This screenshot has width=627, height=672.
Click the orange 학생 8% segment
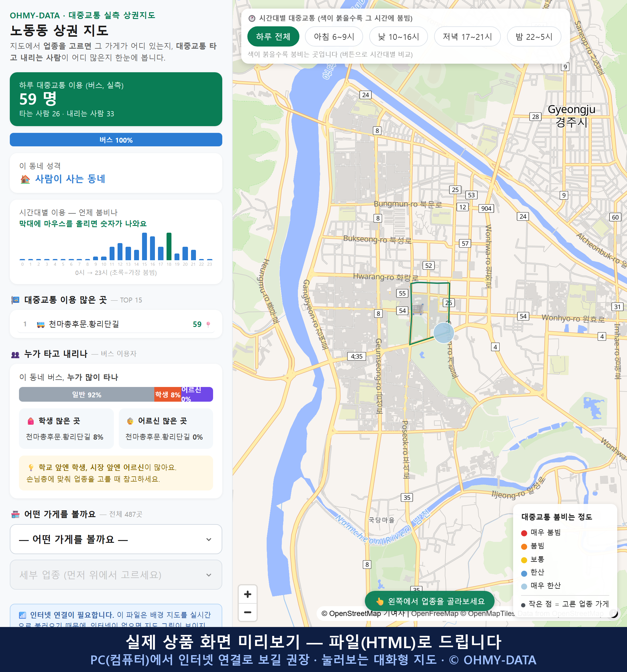[x=168, y=395]
